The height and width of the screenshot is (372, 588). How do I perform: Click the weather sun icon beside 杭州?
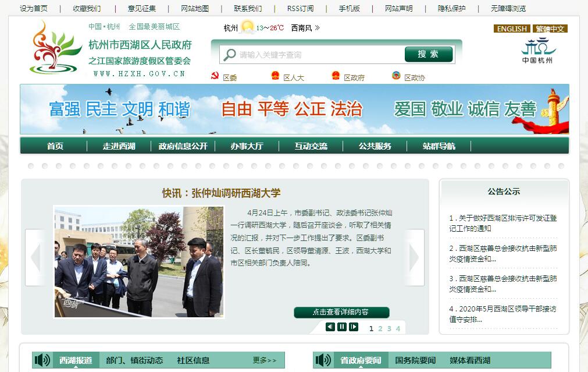pyautogui.click(x=247, y=27)
